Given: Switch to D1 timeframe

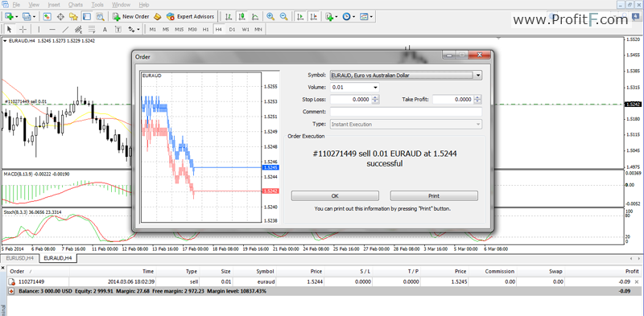Looking at the screenshot, I should coord(232,30).
